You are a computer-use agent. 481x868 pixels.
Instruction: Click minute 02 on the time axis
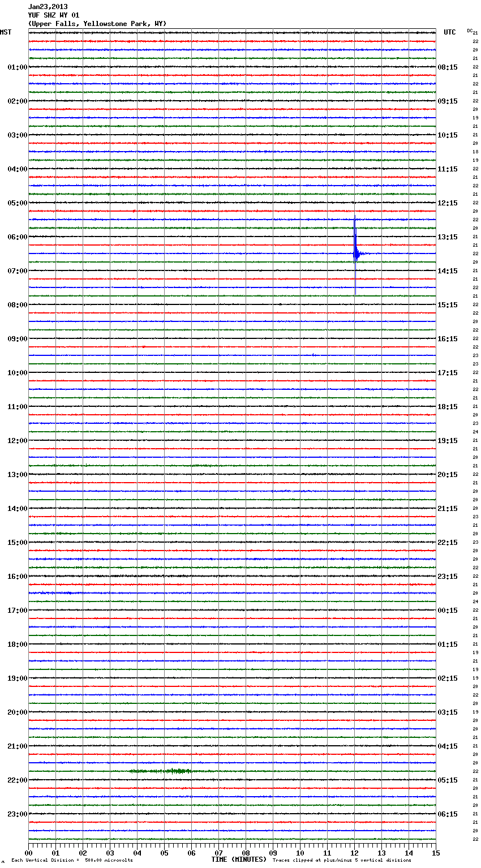click(83, 853)
